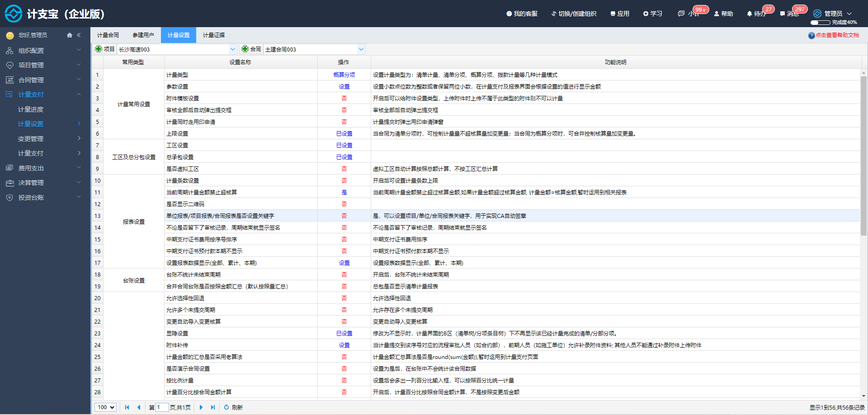Toggle 当前周期计量金额禁止超核算 value 是
This screenshot has height=415, width=868.
click(344, 193)
